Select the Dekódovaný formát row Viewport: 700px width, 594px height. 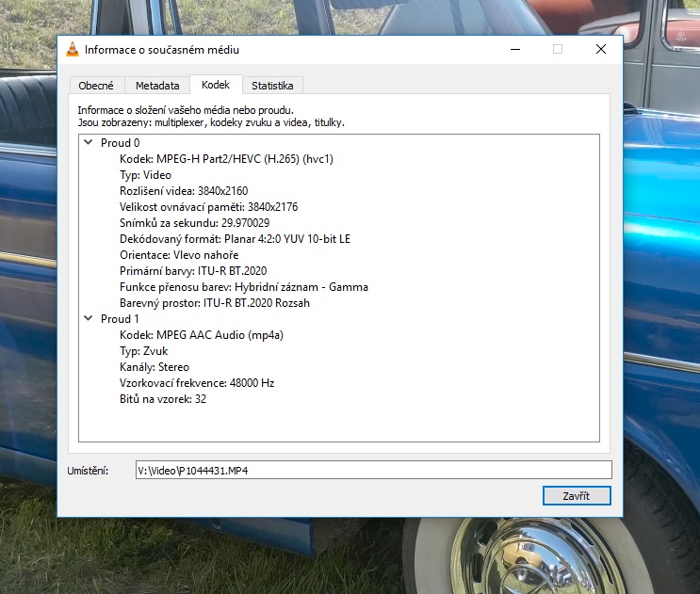pos(235,239)
